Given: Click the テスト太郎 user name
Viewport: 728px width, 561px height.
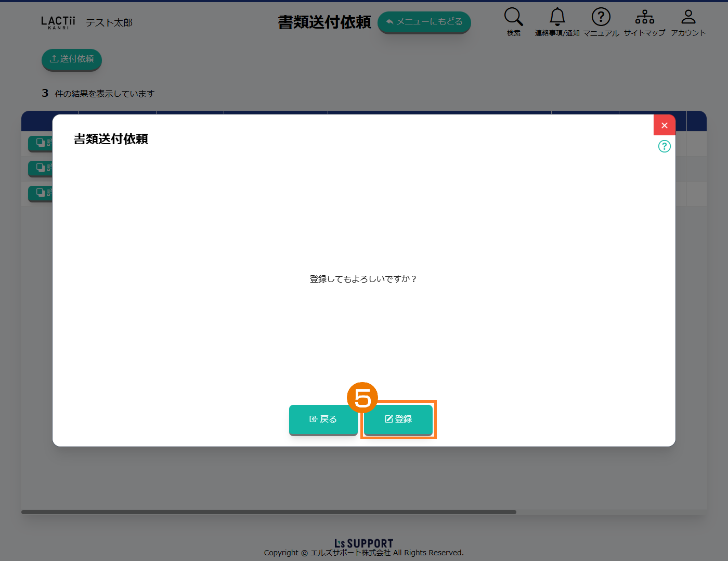Looking at the screenshot, I should (109, 23).
